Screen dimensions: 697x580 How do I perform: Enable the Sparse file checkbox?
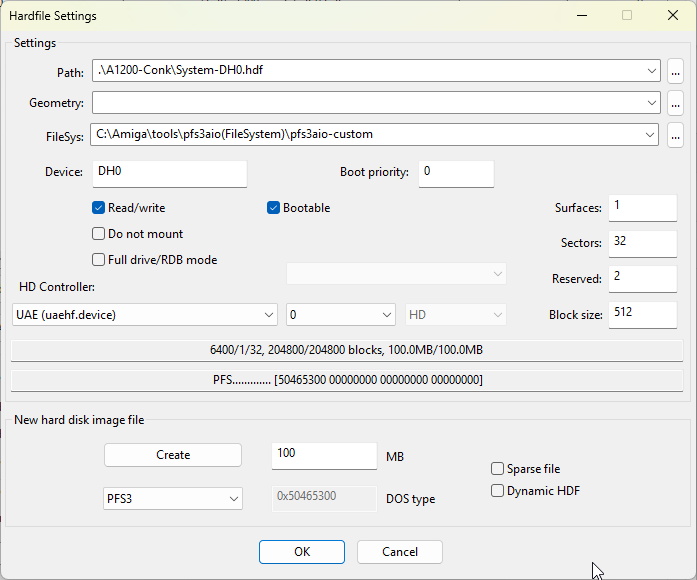point(498,469)
